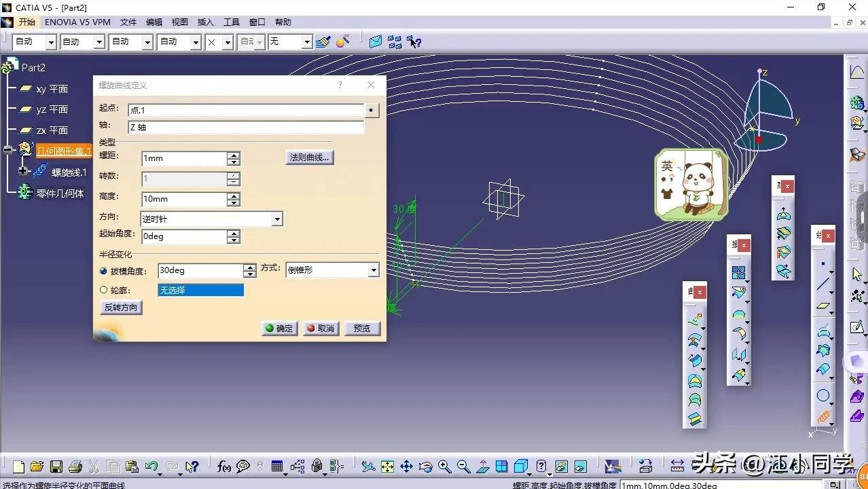
Task: Select the 轮廓 radio button
Action: [x=104, y=290]
